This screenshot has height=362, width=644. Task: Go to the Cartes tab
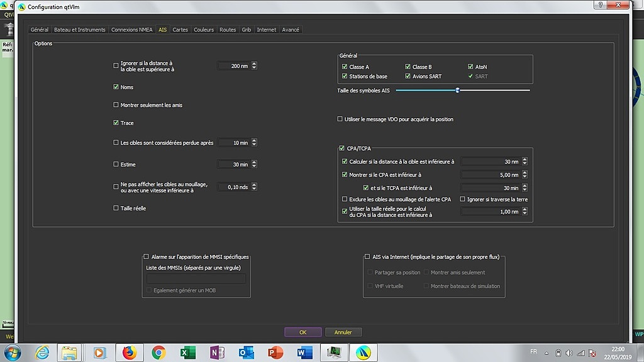click(x=180, y=30)
